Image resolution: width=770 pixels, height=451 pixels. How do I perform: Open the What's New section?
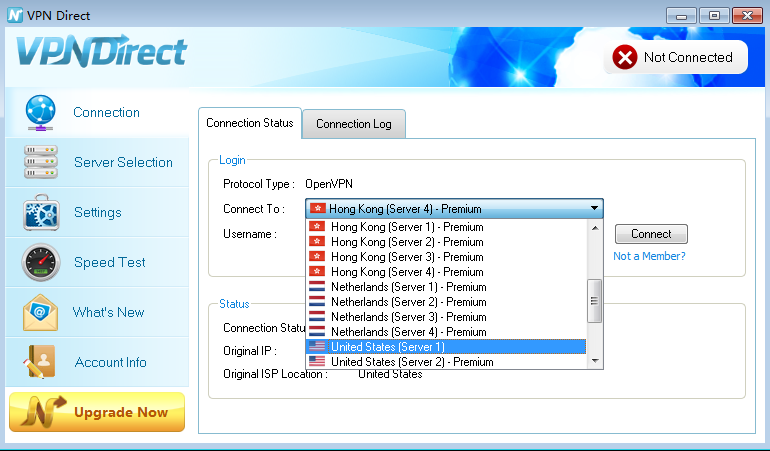109,312
